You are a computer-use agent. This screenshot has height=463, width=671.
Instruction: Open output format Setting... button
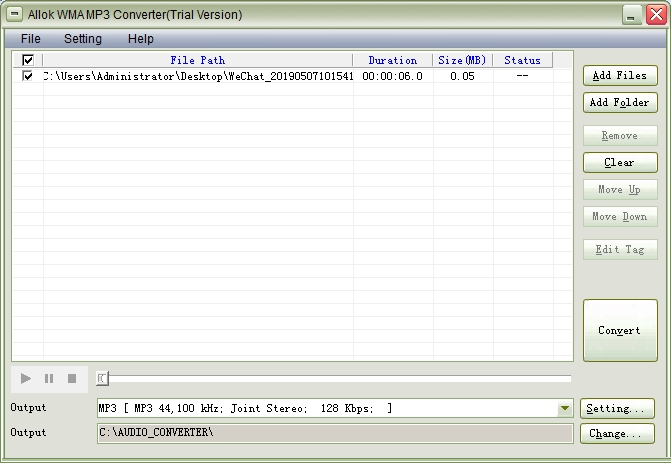617,408
